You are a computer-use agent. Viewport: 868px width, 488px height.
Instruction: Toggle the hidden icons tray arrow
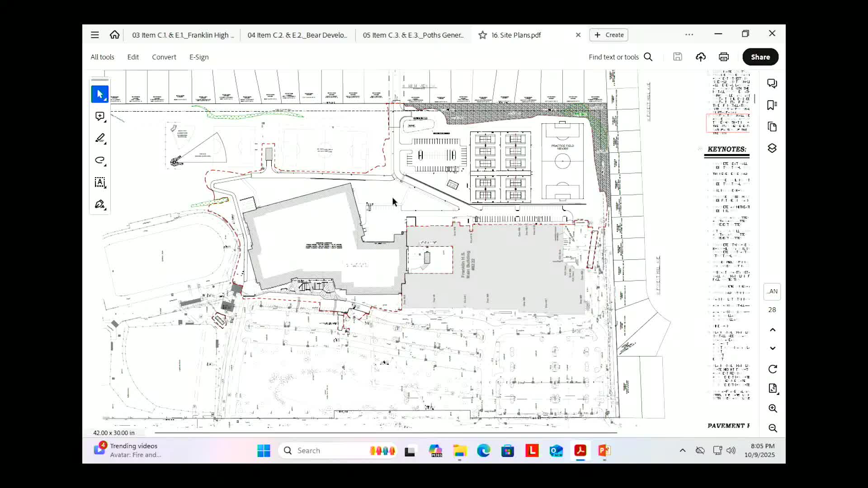683,450
